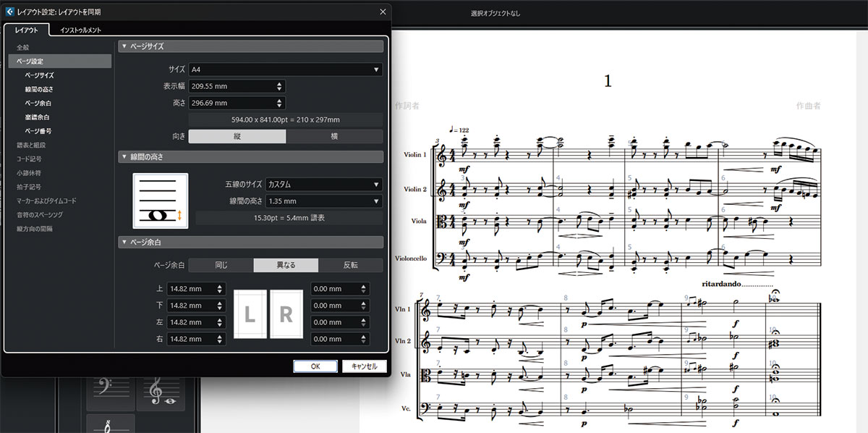Click the 高さ 296.69 mm stepper arrows
The width and height of the screenshot is (868, 433).
point(280,103)
